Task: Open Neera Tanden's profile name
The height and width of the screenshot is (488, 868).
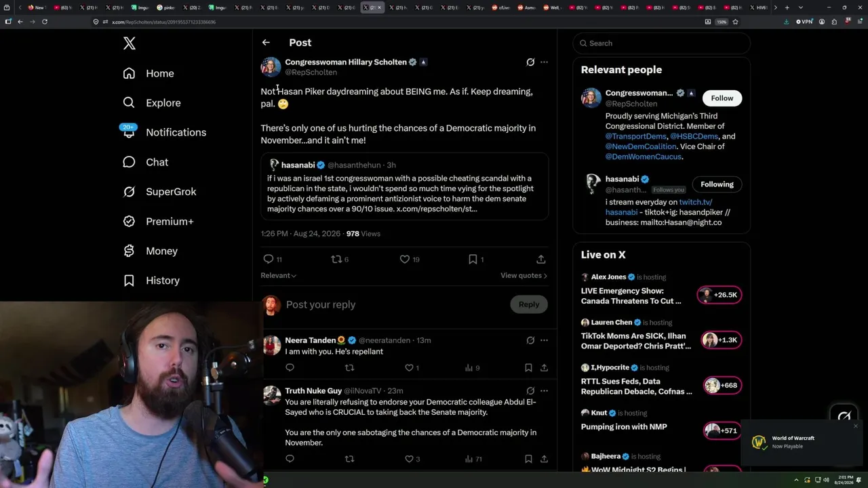Action: pyautogui.click(x=315, y=340)
